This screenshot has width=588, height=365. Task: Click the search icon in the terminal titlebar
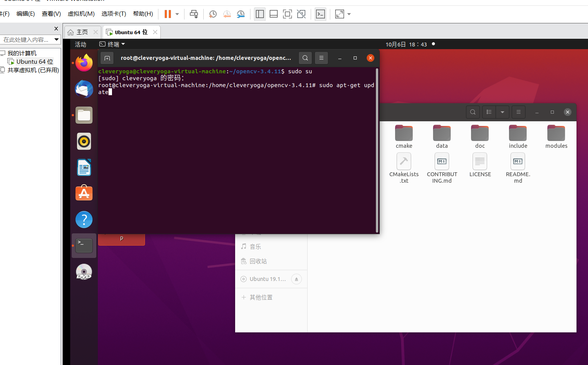coord(305,58)
